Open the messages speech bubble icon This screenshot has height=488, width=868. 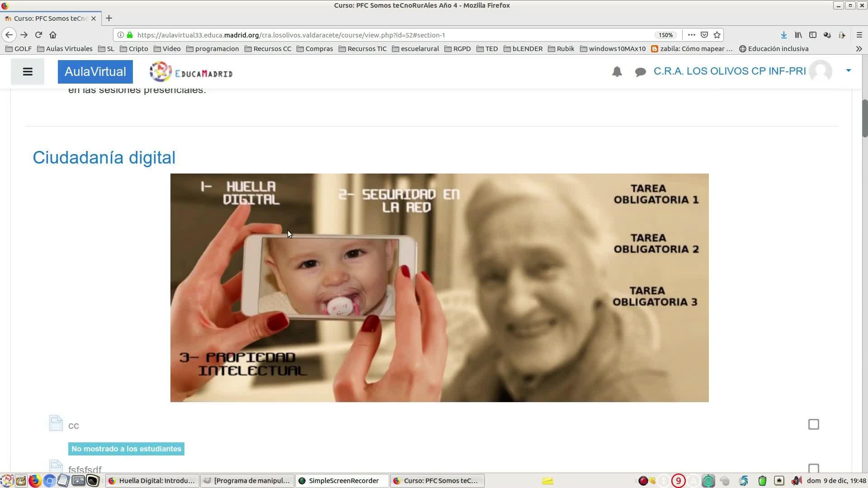(640, 72)
